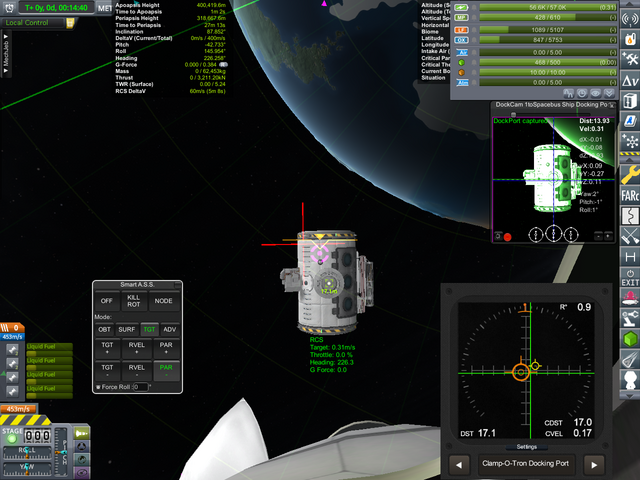Open docking indicator Settings
This screenshot has width=640, height=480.
527,447
